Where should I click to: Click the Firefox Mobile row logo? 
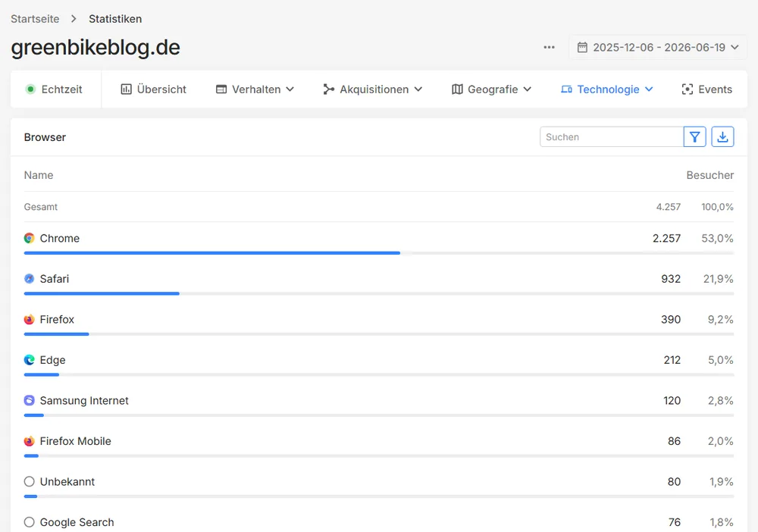click(30, 441)
